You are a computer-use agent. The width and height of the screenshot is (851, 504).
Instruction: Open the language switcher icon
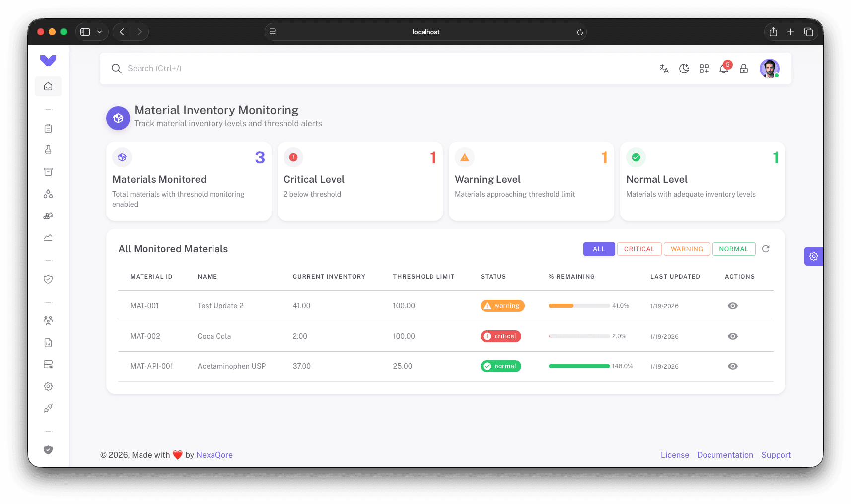(x=664, y=69)
